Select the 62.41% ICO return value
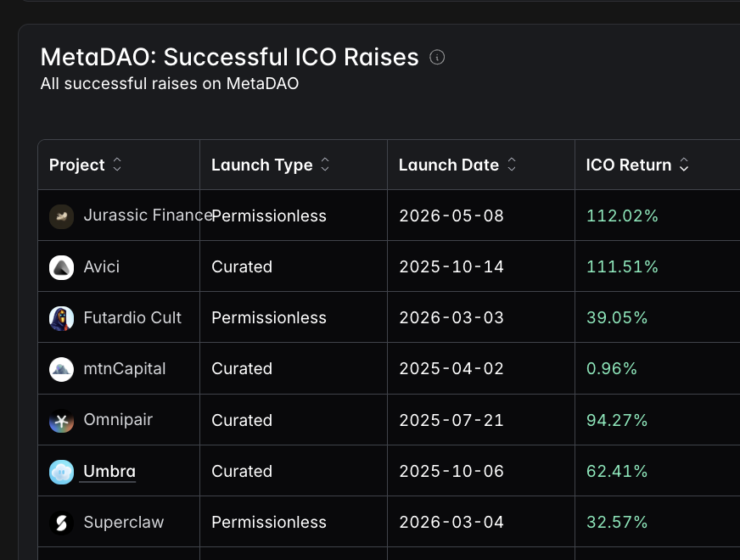Image resolution: width=740 pixels, height=560 pixels. tap(617, 471)
